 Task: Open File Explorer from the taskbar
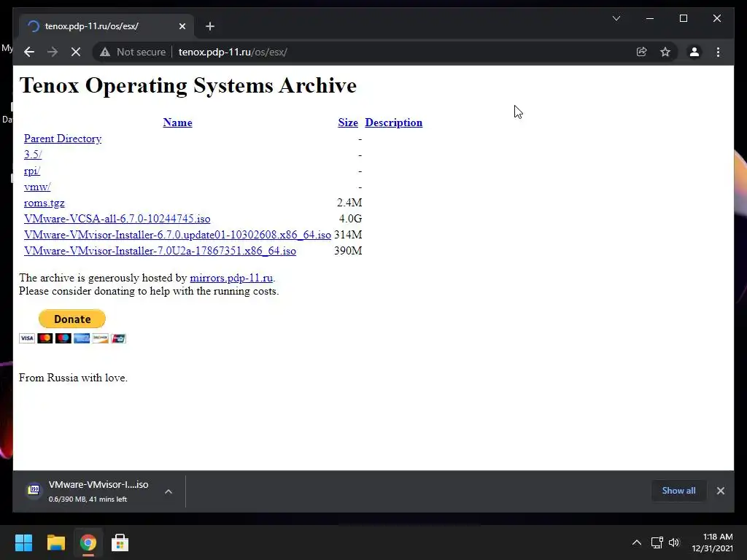point(55,542)
